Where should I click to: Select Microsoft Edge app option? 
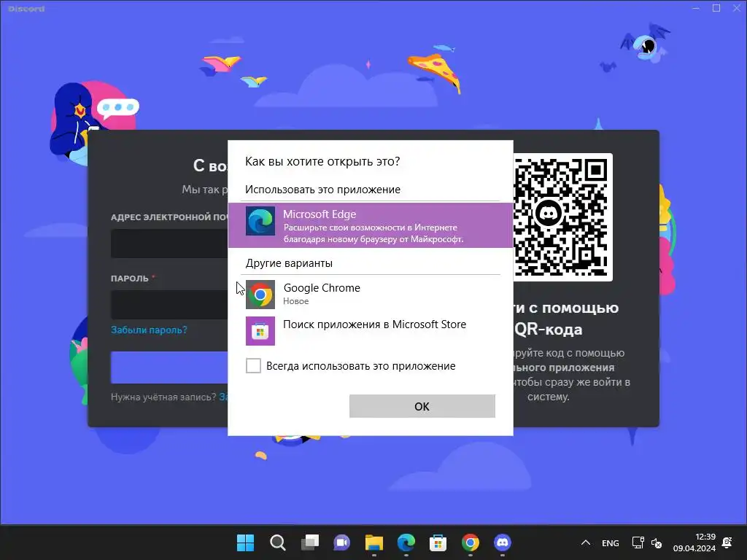tap(370, 225)
